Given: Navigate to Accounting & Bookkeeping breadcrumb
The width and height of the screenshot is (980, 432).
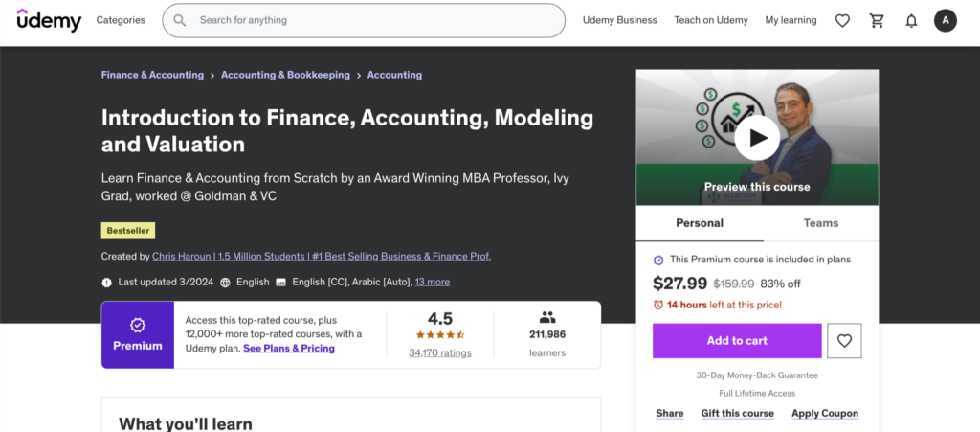Looking at the screenshot, I should (285, 75).
